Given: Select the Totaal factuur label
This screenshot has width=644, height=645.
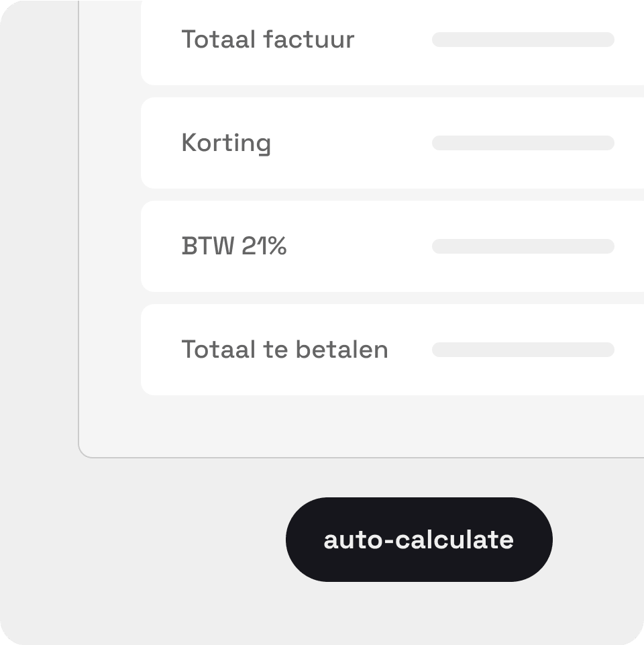Looking at the screenshot, I should (x=268, y=40).
